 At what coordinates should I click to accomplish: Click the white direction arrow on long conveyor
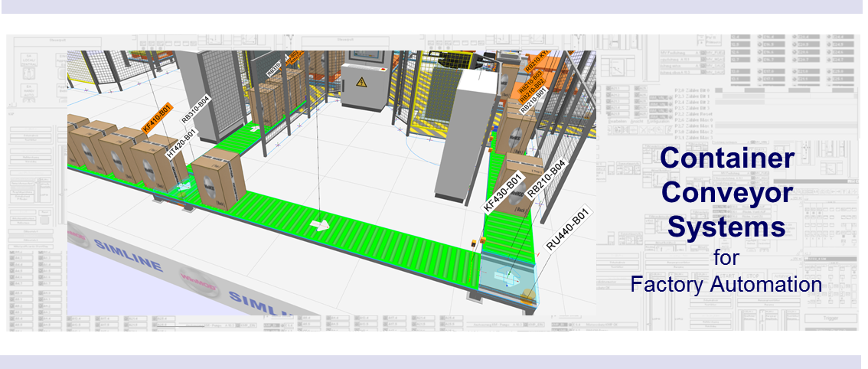pyautogui.click(x=319, y=226)
